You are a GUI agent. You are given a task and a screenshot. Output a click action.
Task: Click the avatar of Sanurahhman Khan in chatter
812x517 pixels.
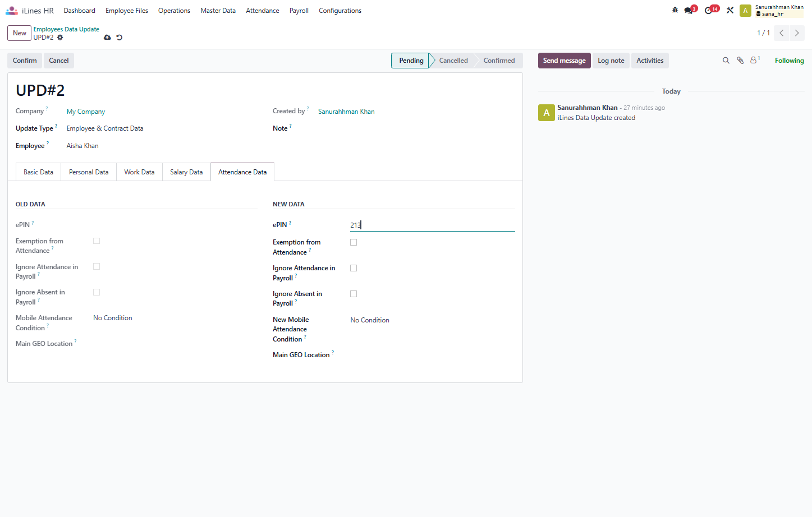tap(546, 113)
